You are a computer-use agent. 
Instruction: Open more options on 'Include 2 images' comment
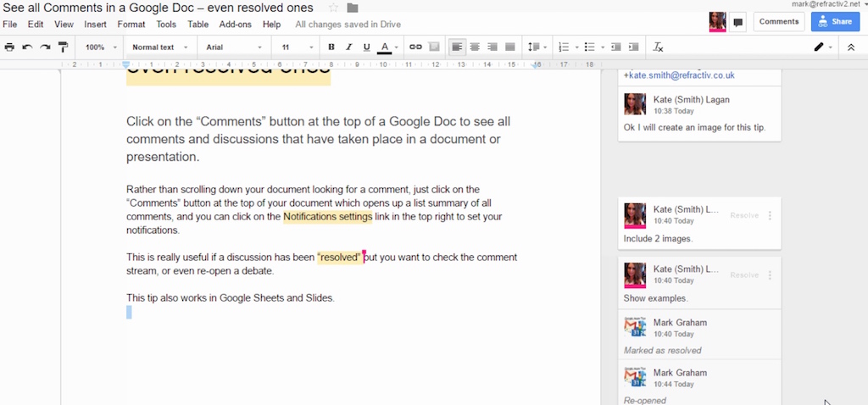(770, 215)
